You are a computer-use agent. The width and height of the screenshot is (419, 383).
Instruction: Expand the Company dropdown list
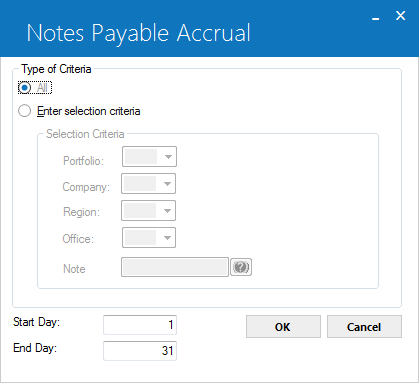(x=167, y=184)
